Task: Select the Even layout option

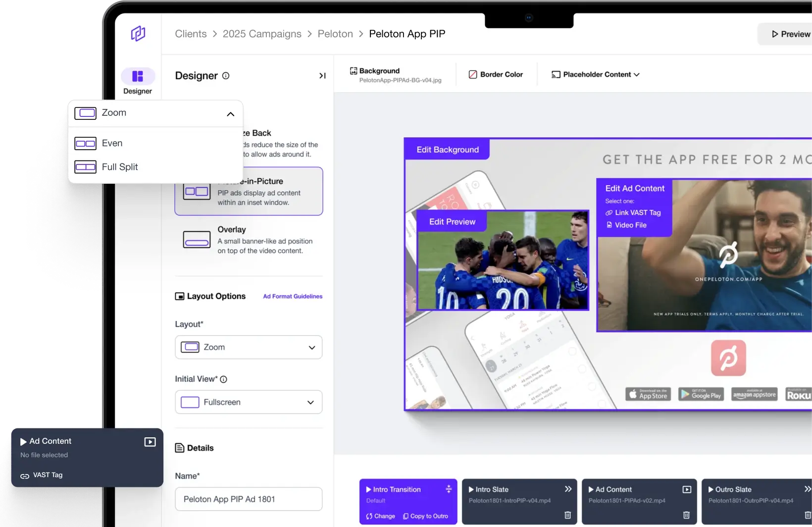Action: [x=155, y=143]
